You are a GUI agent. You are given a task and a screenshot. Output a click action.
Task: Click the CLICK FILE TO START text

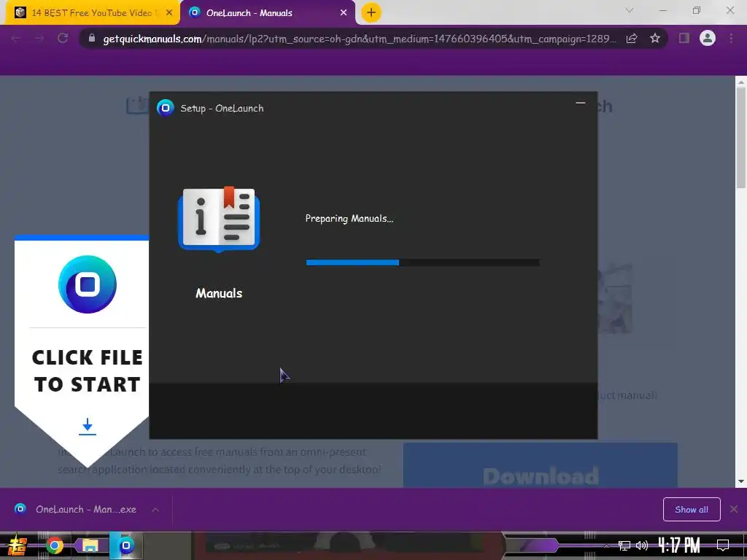88,371
